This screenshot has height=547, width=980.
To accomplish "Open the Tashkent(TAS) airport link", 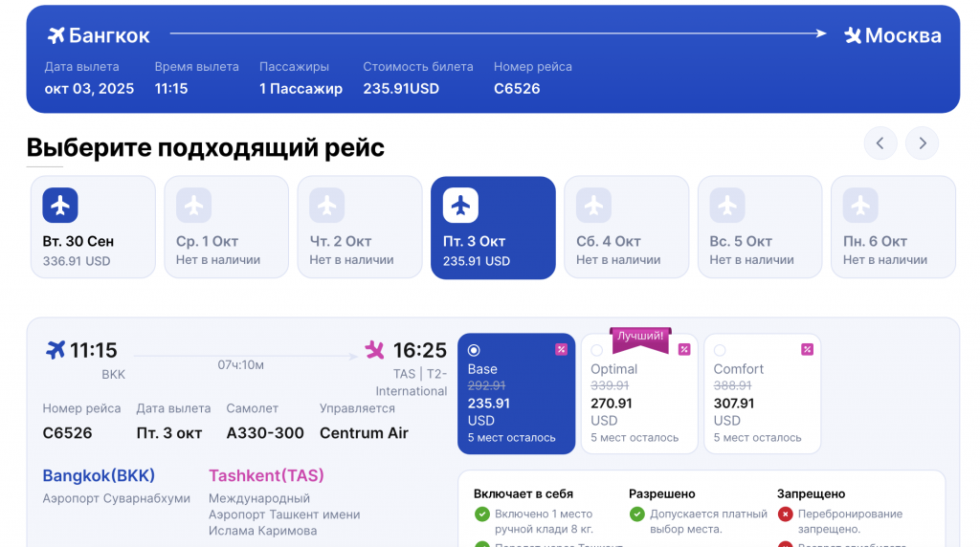I will click(266, 476).
